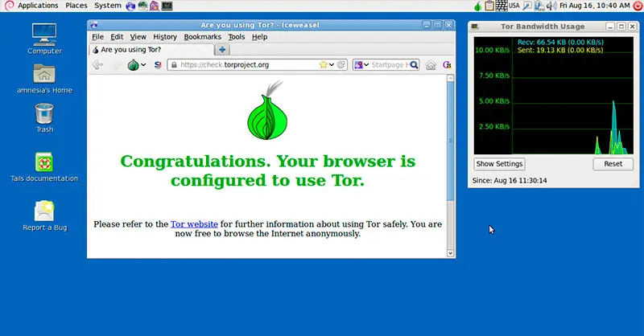The height and width of the screenshot is (336, 644).
Task: Open Iceweasel Tools menu
Action: tap(236, 37)
